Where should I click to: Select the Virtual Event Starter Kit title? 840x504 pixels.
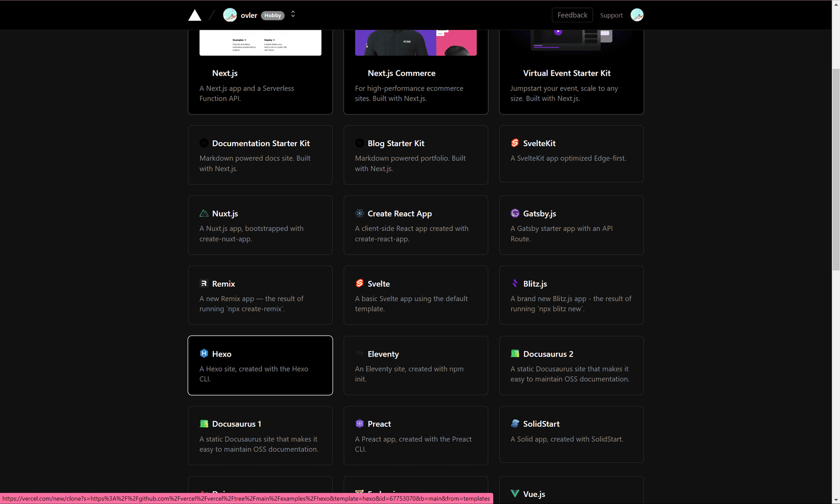click(x=567, y=73)
